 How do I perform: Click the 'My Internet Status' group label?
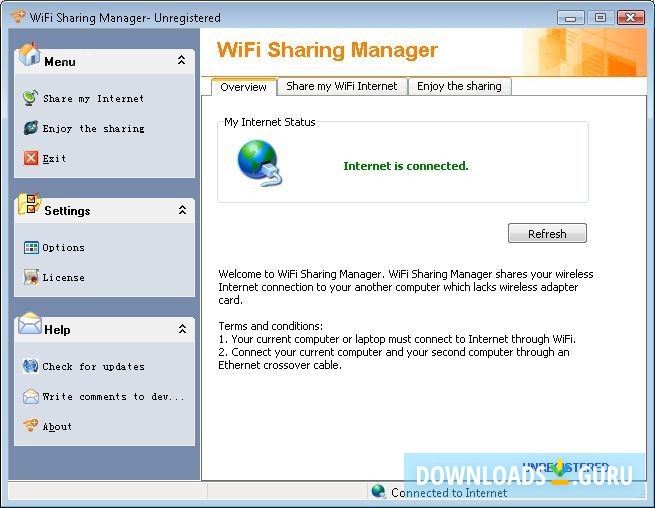click(269, 122)
